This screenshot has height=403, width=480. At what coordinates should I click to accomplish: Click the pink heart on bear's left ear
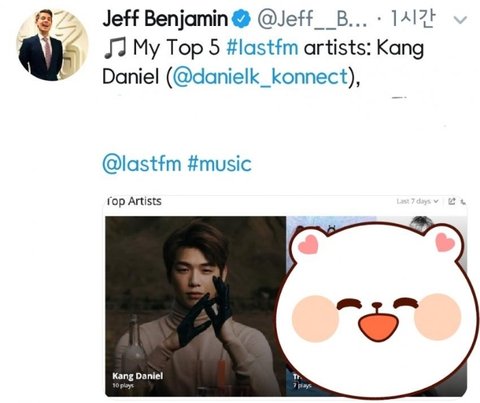pyautogui.click(x=308, y=244)
